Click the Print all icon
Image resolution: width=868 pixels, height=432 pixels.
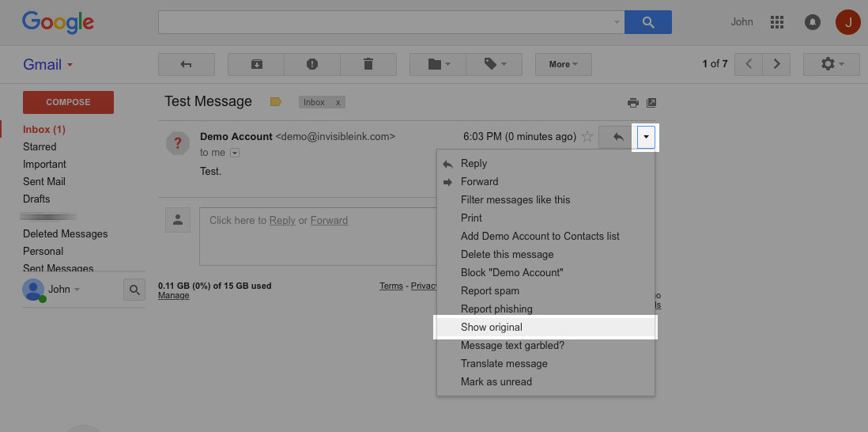pos(632,103)
